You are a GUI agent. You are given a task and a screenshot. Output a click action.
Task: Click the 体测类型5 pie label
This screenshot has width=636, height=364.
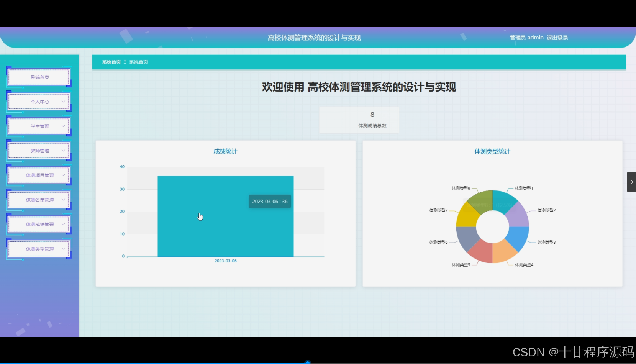[x=461, y=265]
